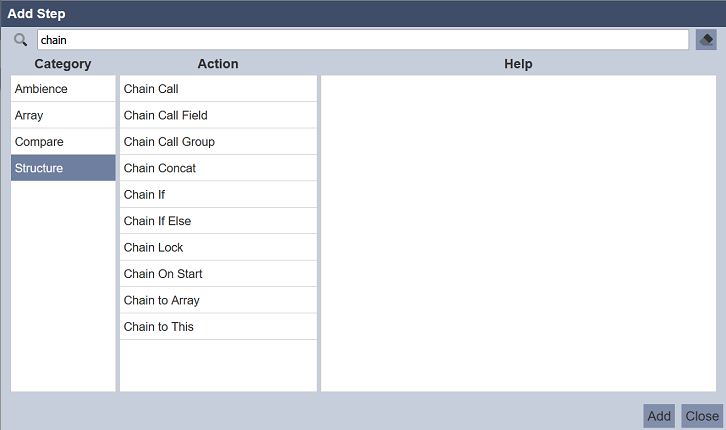The image size is (726, 430).
Task: Click the eraser icon to clear search
Action: coord(706,40)
